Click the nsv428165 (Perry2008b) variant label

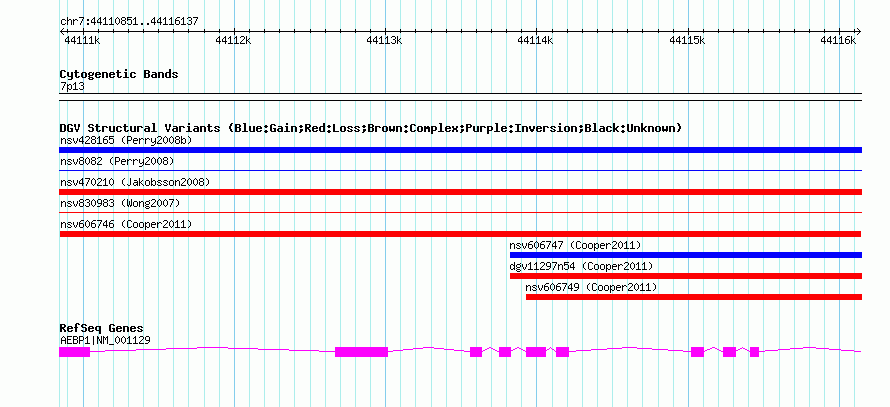click(x=126, y=140)
